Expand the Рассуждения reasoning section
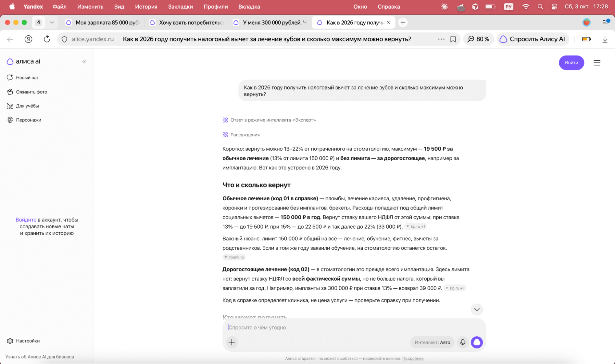This screenshot has width=615, height=364. click(x=241, y=135)
